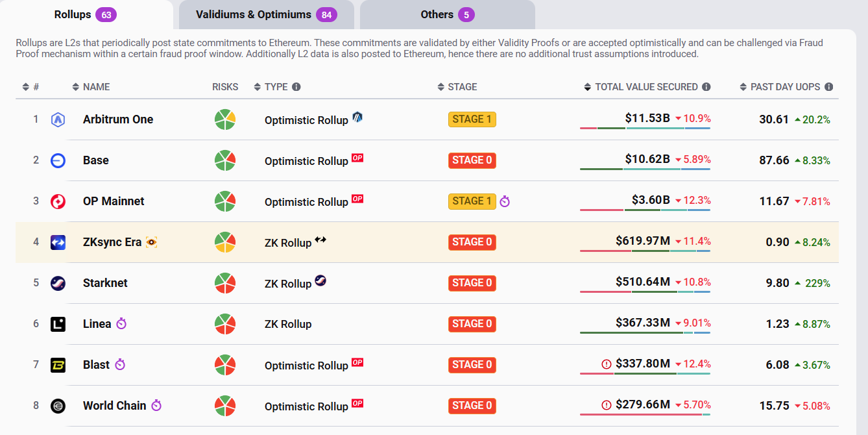868x435 pixels.
Task: Click the Arbitrum One logo icon
Action: (58, 119)
